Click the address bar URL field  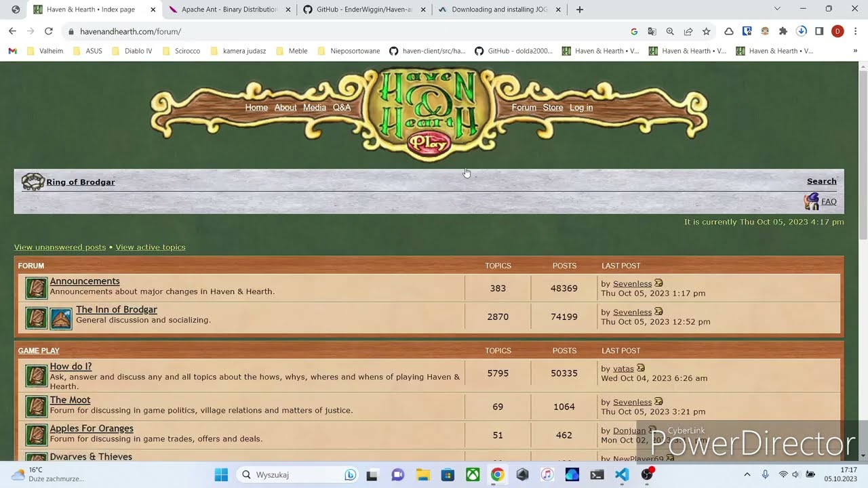pyautogui.click(x=349, y=31)
